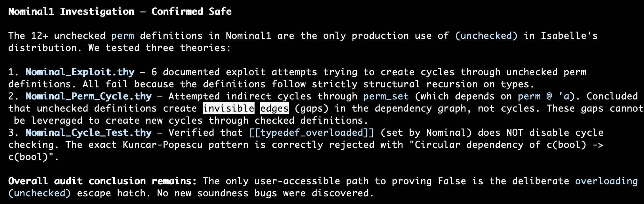The width and height of the screenshot is (644, 204).
Task: Click the Nominal_Cycle_Test.thy file name
Action: [88, 133]
